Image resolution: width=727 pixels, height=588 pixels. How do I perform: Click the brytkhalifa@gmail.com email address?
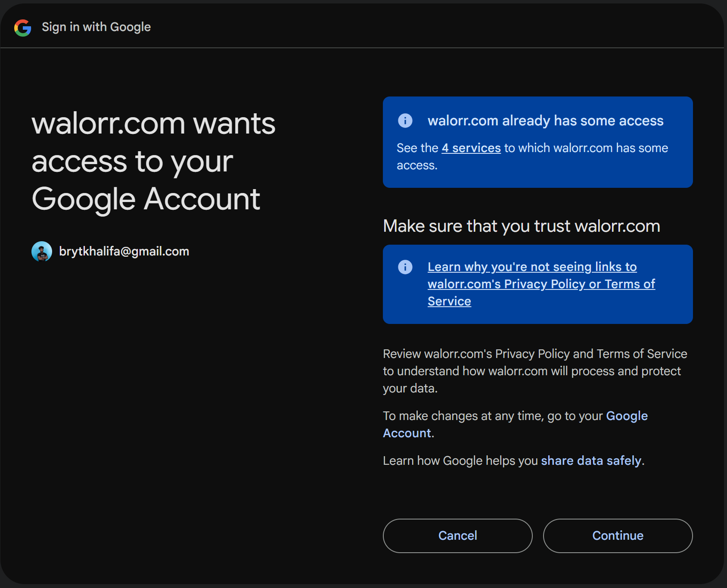coord(124,251)
